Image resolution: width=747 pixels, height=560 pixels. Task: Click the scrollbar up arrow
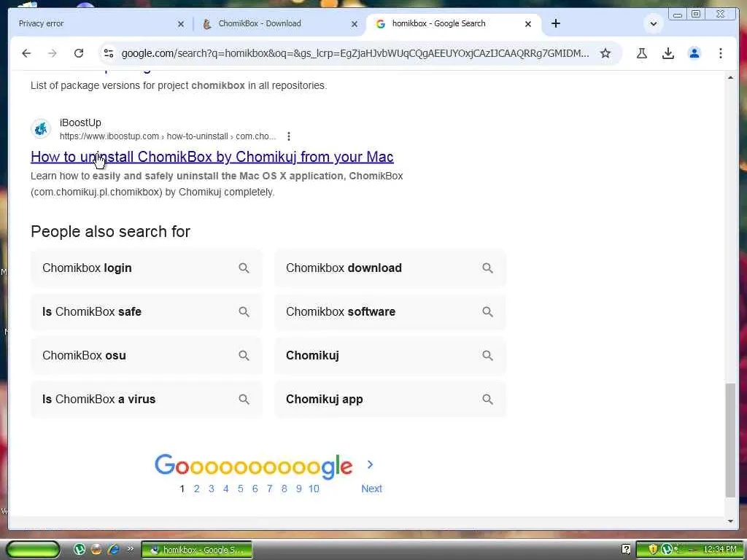730,77
